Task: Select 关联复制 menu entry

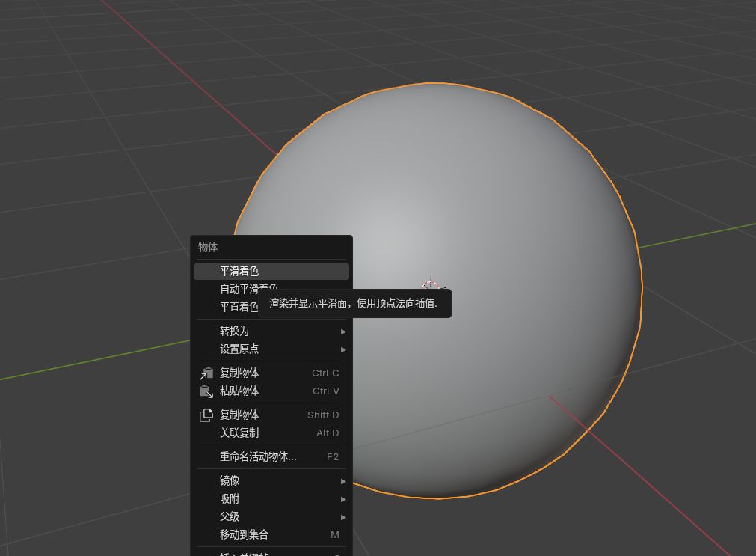Action: (x=271, y=433)
